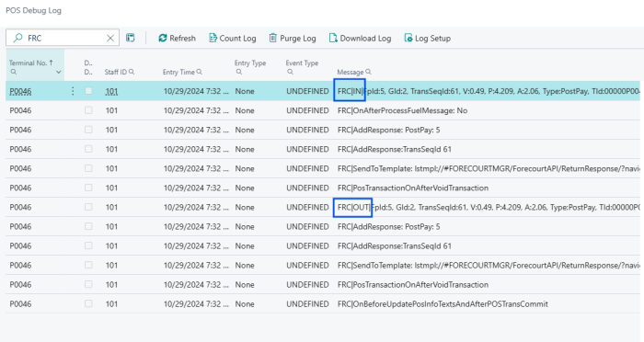Open row options for selected P0046
The image size is (644, 342).
coord(73,91)
